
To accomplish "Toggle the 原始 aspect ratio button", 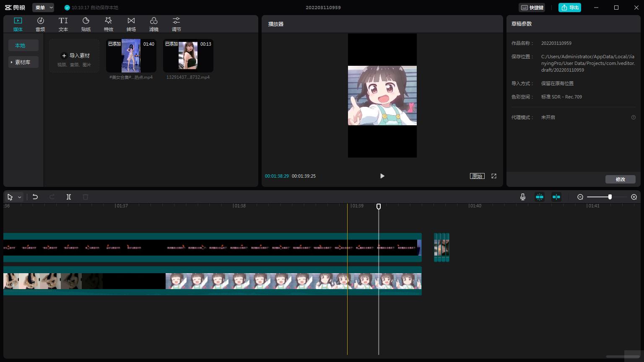I will [x=477, y=176].
